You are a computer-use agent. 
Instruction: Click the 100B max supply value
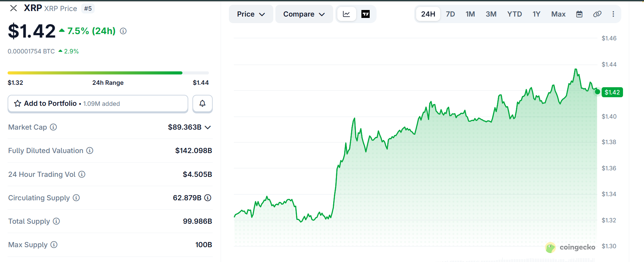tap(203, 245)
